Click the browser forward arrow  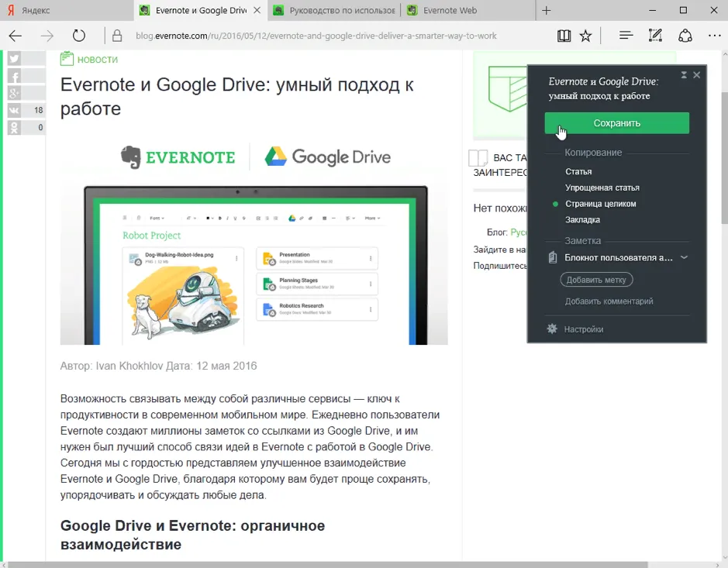[x=47, y=36]
